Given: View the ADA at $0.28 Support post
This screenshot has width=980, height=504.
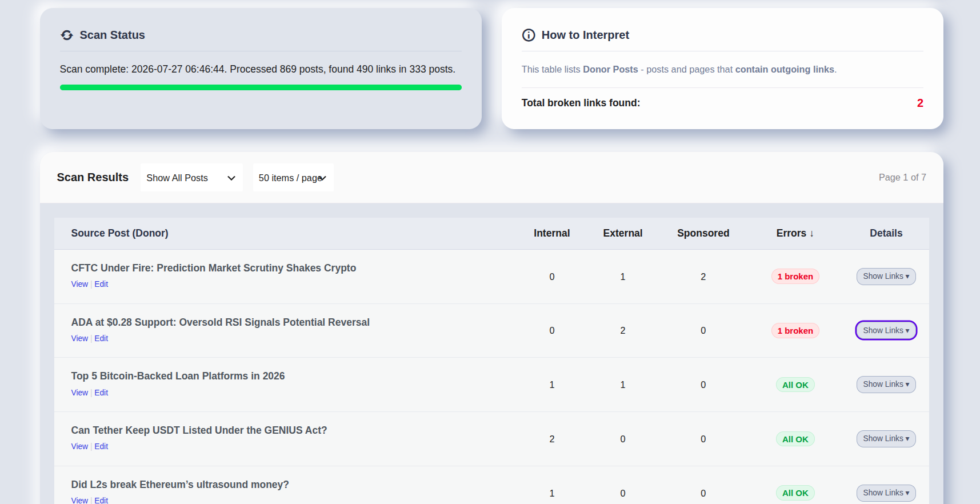Looking at the screenshot, I should (x=79, y=338).
